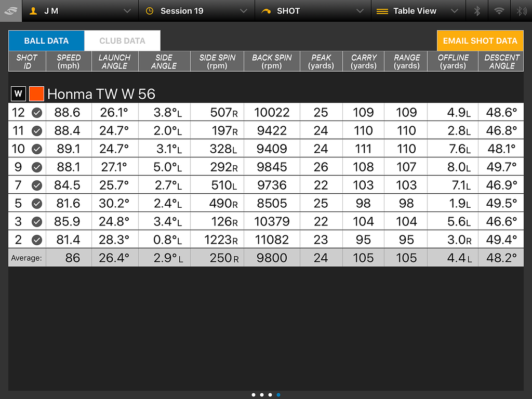Sort by BACK SPIN (rpm) column header
This screenshot has width=532, height=399.
(x=272, y=61)
